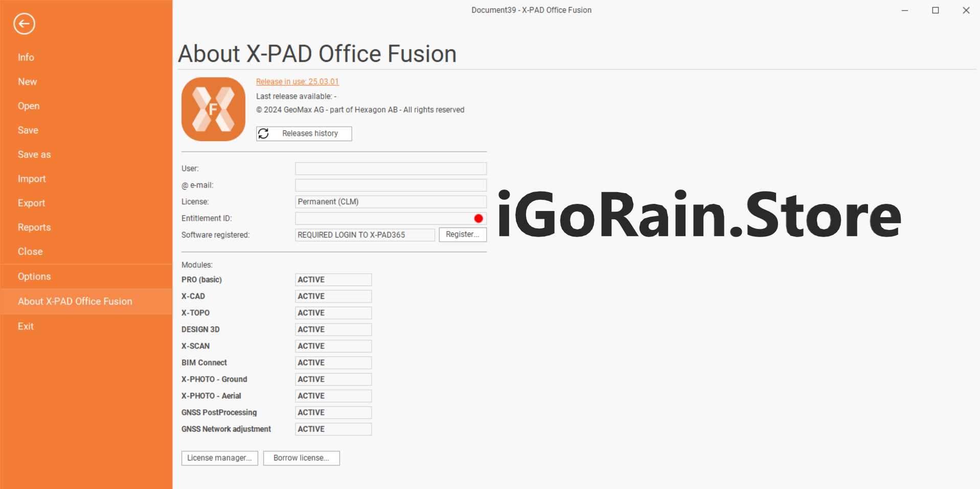Viewport: 980px width, 489px height.
Task: Select Save as from the sidebar
Action: click(x=34, y=154)
